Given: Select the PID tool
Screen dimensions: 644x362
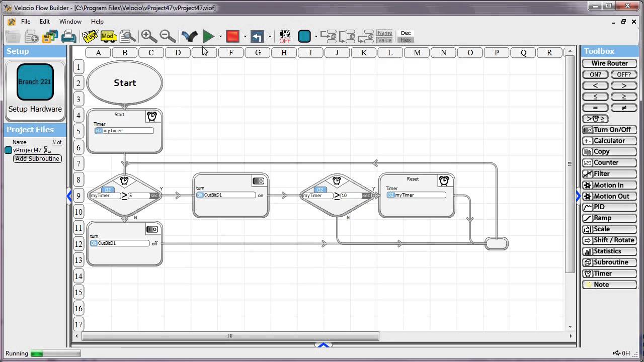Looking at the screenshot, I should (x=609, y=207).
